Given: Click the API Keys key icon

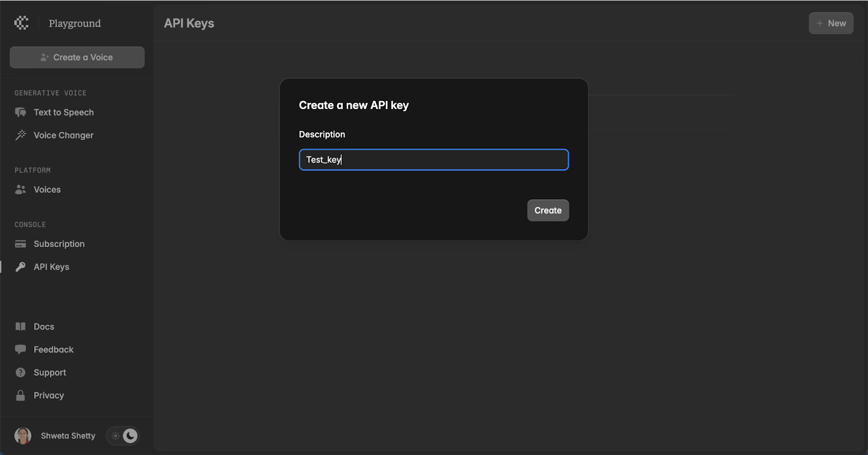Looking at the screenshot, I should pos(21,267).
